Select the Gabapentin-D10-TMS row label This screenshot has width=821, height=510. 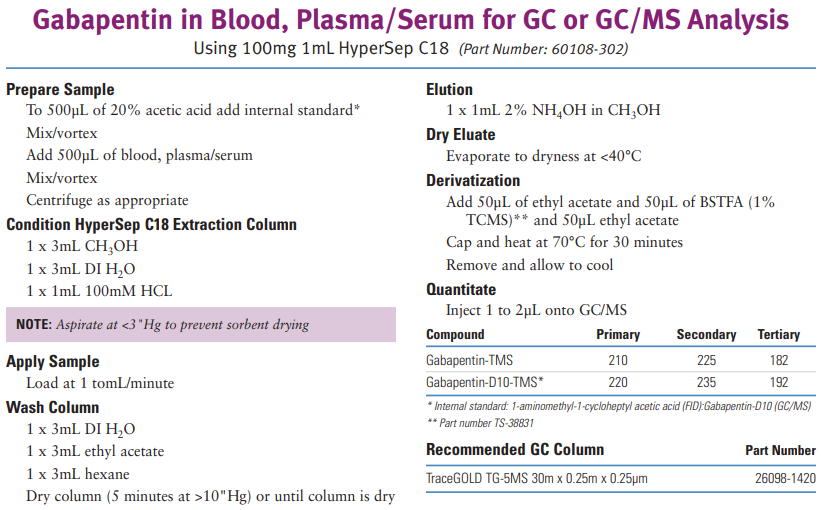[484, 383]
